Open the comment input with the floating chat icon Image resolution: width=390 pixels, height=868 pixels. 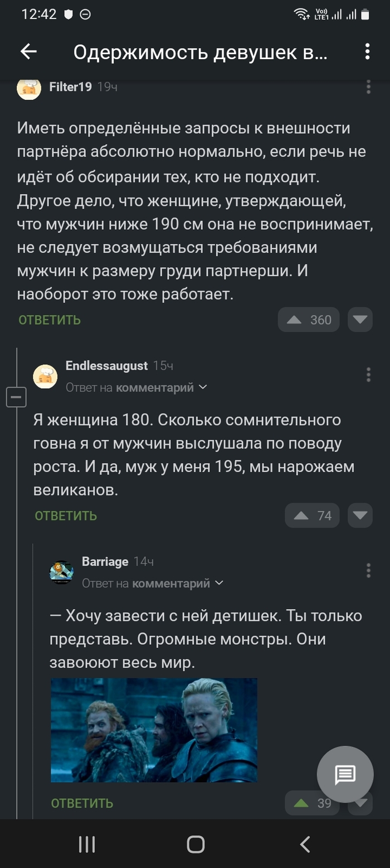point(345,774)
